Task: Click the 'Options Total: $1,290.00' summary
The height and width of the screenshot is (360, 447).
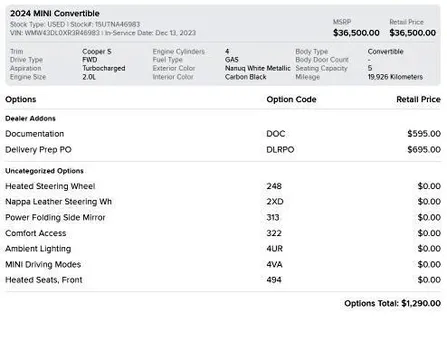Action: pos(392,303)
